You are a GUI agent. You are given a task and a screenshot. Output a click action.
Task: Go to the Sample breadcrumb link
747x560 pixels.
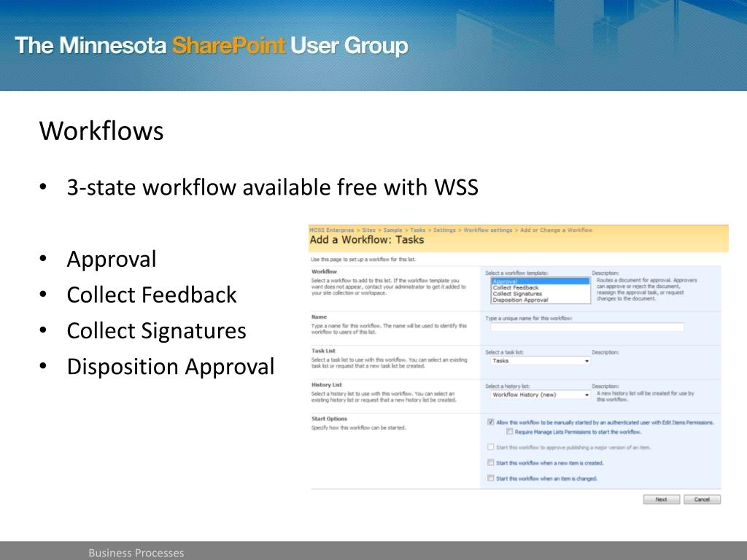[392, 230]
